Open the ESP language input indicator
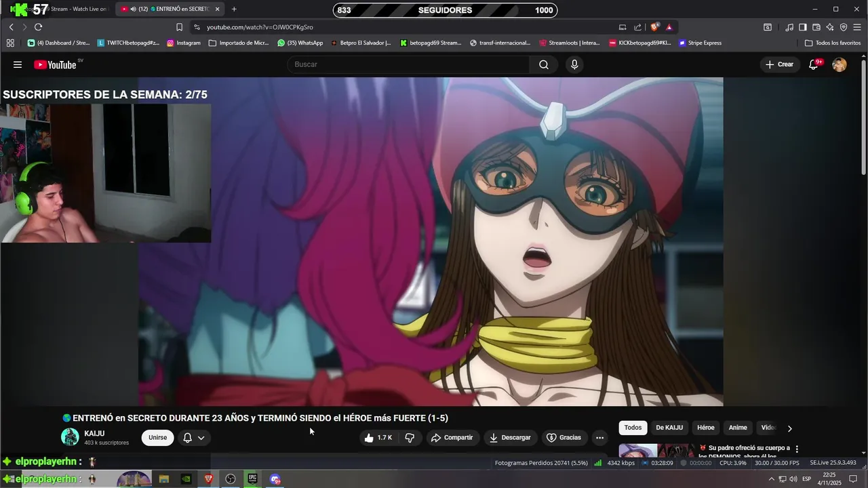 (807, 479)
